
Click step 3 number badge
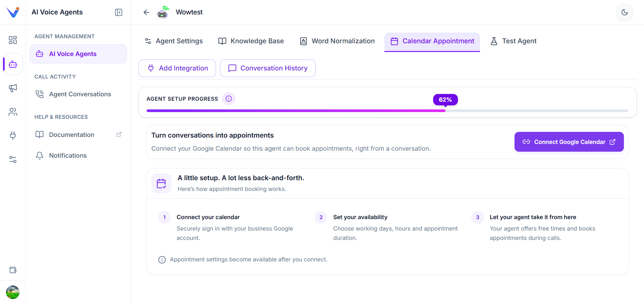tap(478, 217)
